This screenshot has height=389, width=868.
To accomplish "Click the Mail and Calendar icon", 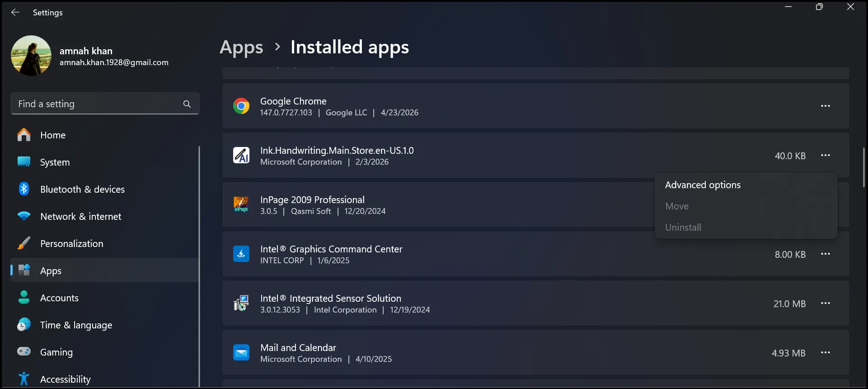I will [241, 352].
